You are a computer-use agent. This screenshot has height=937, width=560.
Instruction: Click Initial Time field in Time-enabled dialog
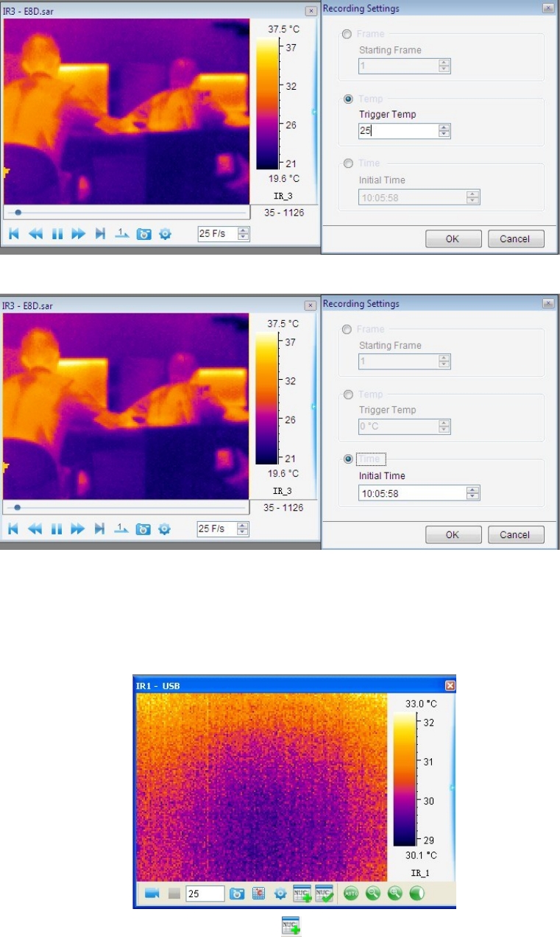coord(419,493)
